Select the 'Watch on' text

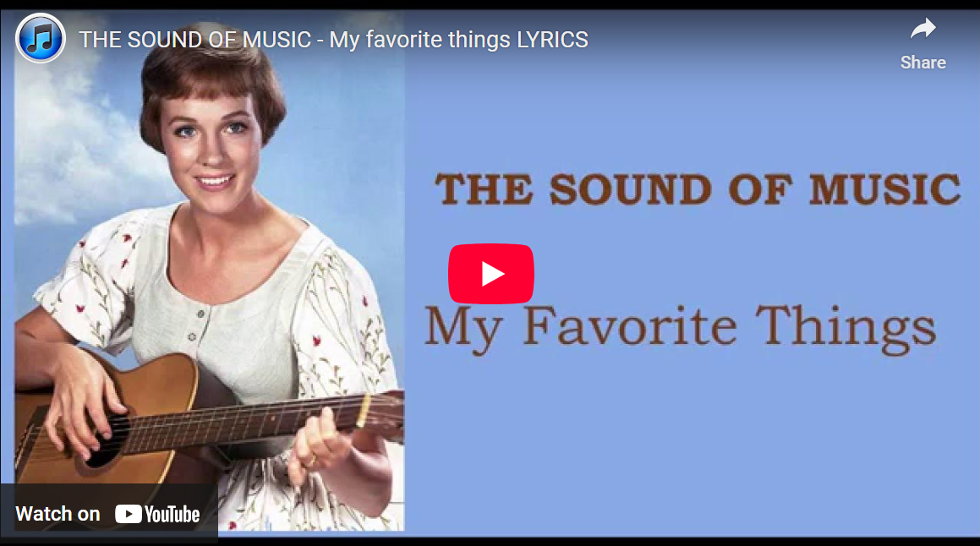[57, 514]
